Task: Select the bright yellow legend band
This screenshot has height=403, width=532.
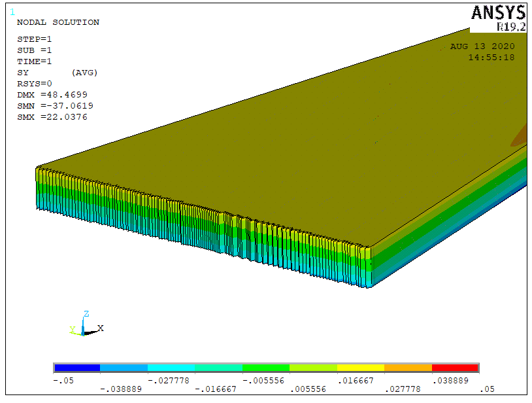Action: [x=360, y=368]
